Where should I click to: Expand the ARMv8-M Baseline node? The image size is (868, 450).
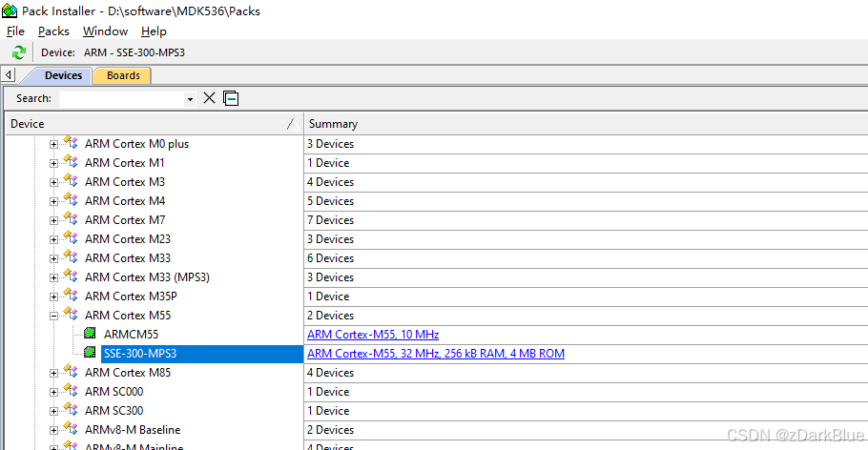[53, 431]
